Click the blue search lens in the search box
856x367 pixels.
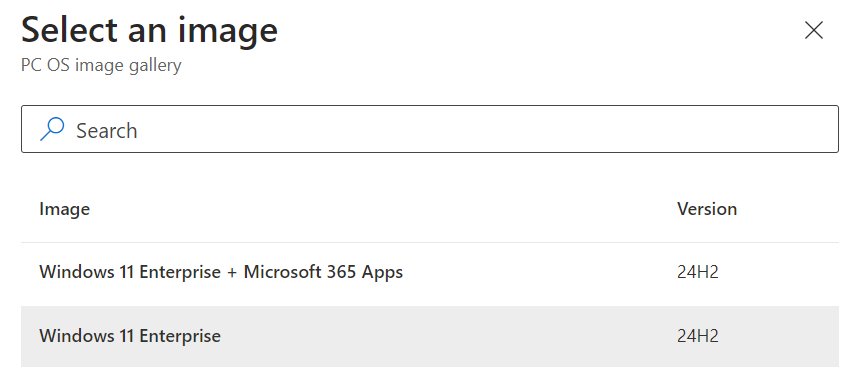(52, 129)
